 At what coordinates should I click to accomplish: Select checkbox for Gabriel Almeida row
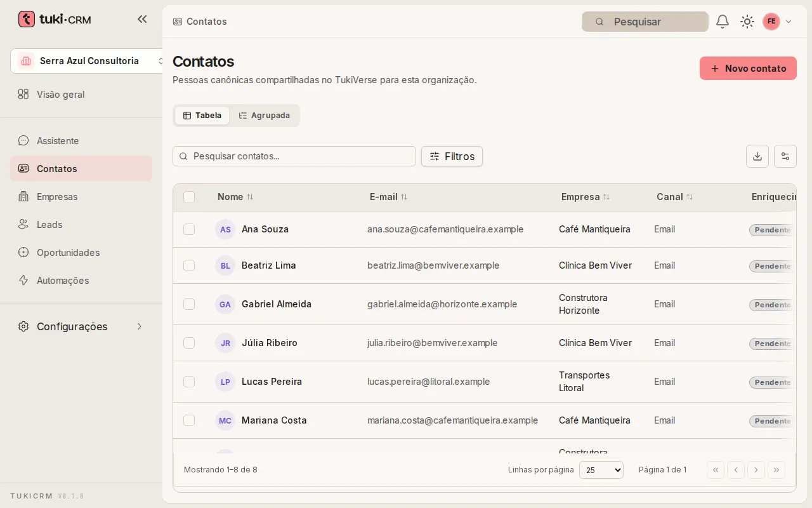click(189, 304)
